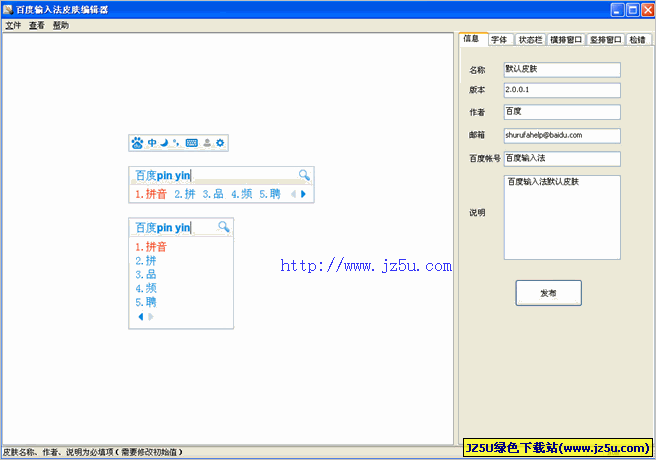Click the 百度帐号 field

tap(562, 158)
